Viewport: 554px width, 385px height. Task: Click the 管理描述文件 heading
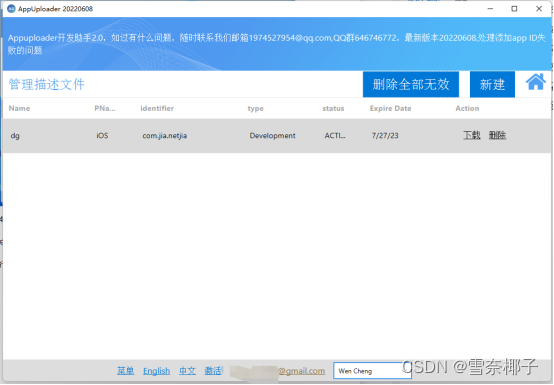(x=47, y=84)
